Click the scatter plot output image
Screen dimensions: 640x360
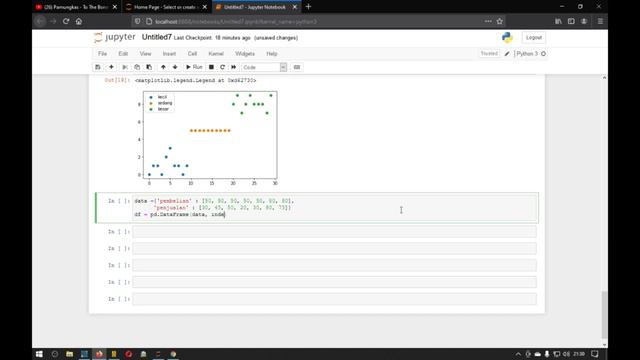[207, 138]
